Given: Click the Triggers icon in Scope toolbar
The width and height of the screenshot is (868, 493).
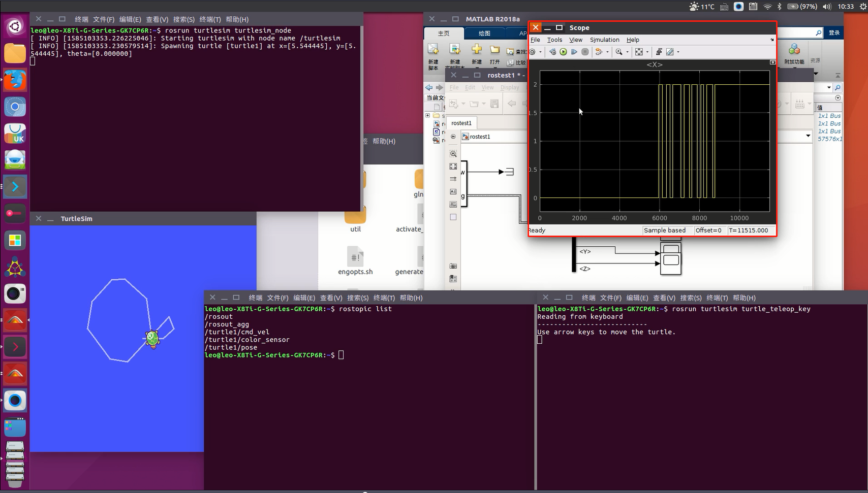Looking at the screenshot, I should [659, 52].
